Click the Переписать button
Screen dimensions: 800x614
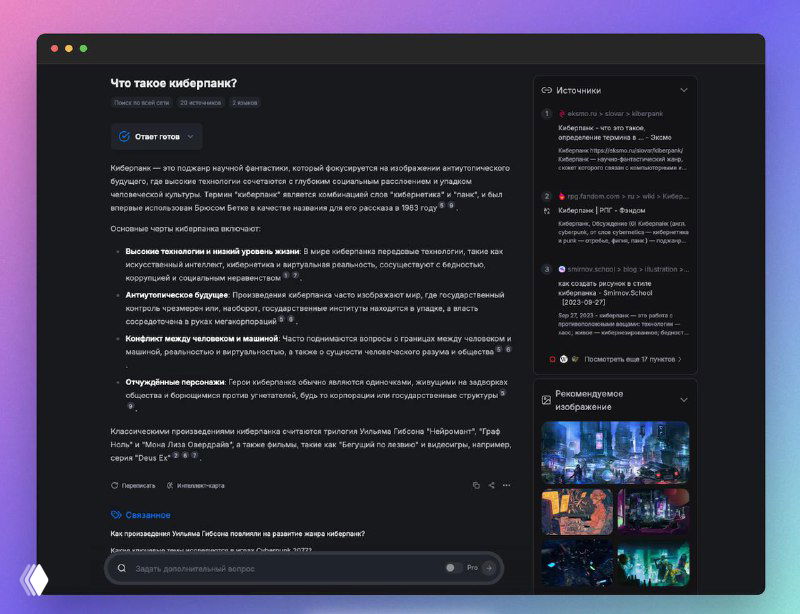[x=133, y=485]
